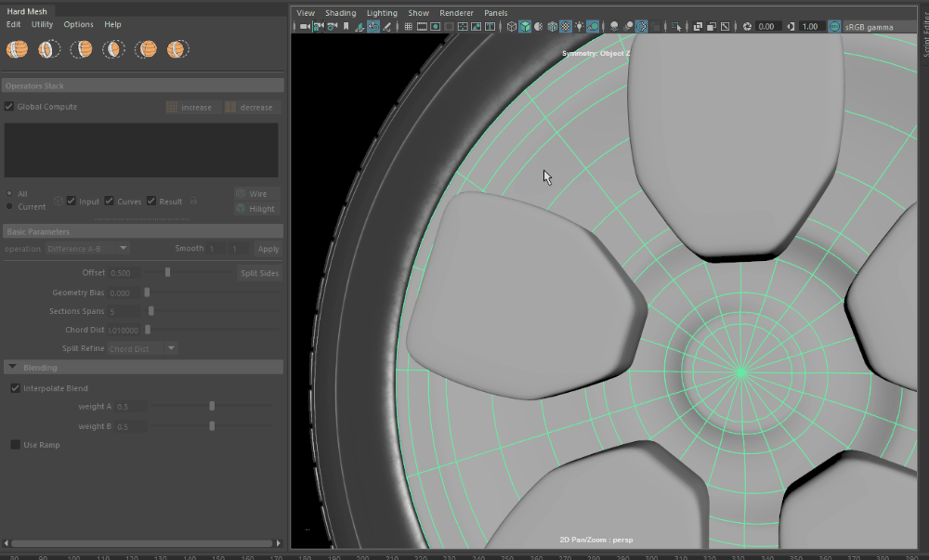Open the viewport Panels menu
Screen dimensions: 929x560
(x=495, y=12)
